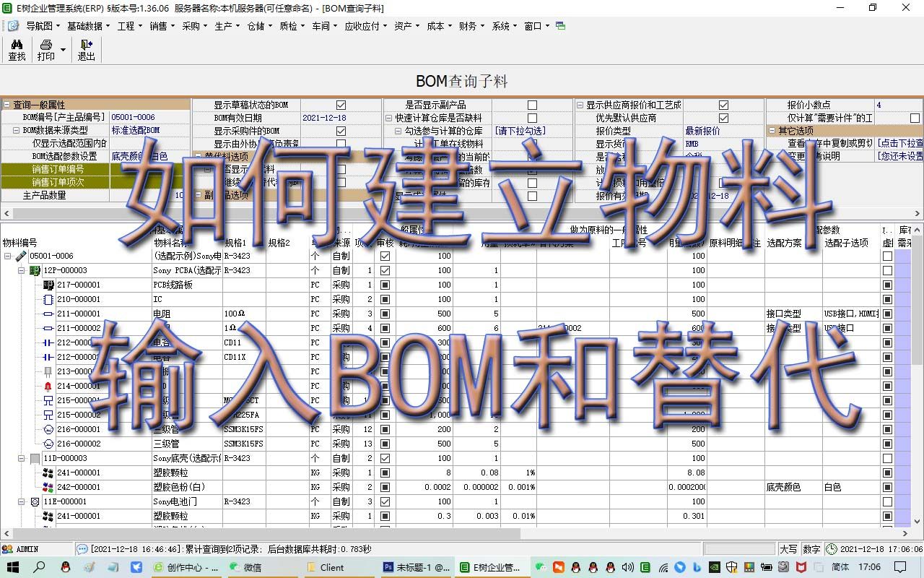Toggle 优先默认供应商 checkbox
The image size is (924, 578).
coord(723,118)
